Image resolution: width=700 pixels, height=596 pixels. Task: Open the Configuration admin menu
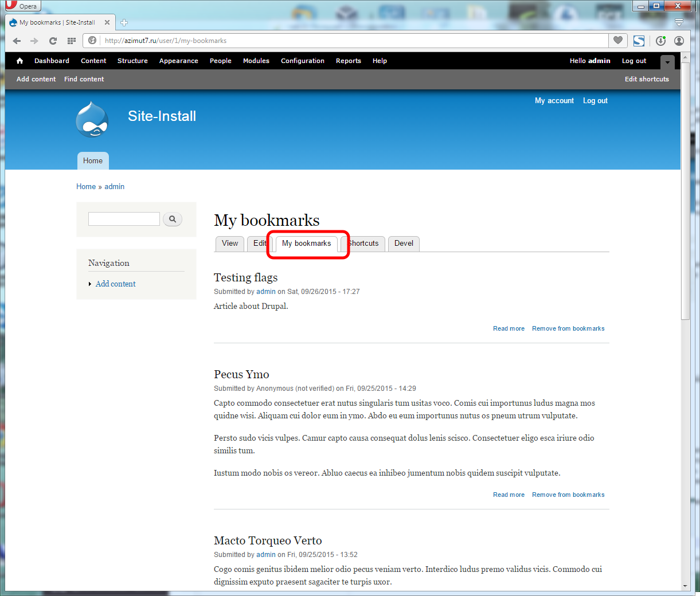pos(303,61)
